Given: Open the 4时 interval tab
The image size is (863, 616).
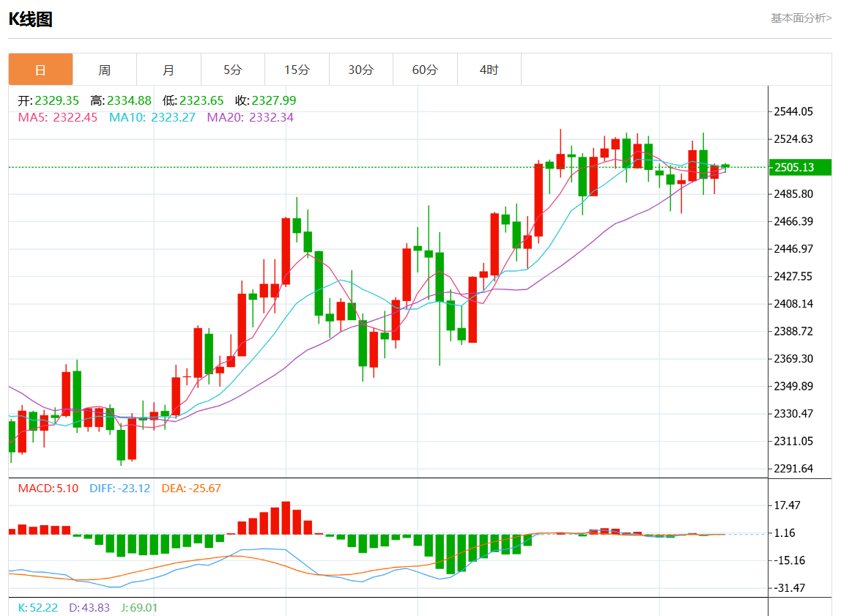Looking at the screenshot, I should 489,70.
